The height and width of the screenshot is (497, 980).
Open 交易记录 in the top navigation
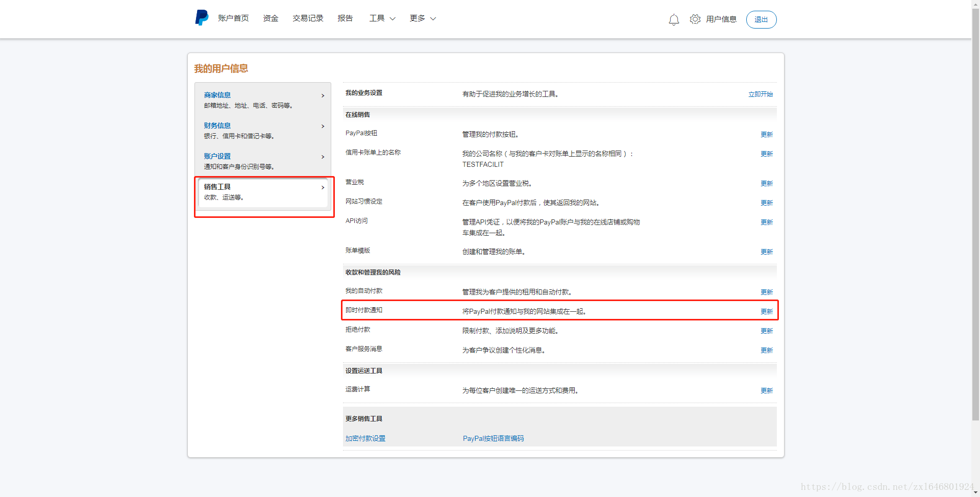pyautogui.click(x=308, y=18)
